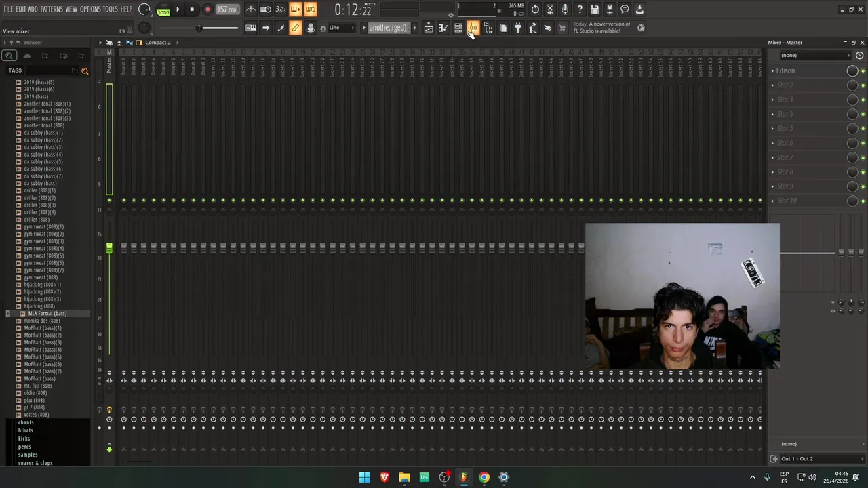868x488 pixels.
Task: Click the TAGS label in browser
Action: [15, 70]
